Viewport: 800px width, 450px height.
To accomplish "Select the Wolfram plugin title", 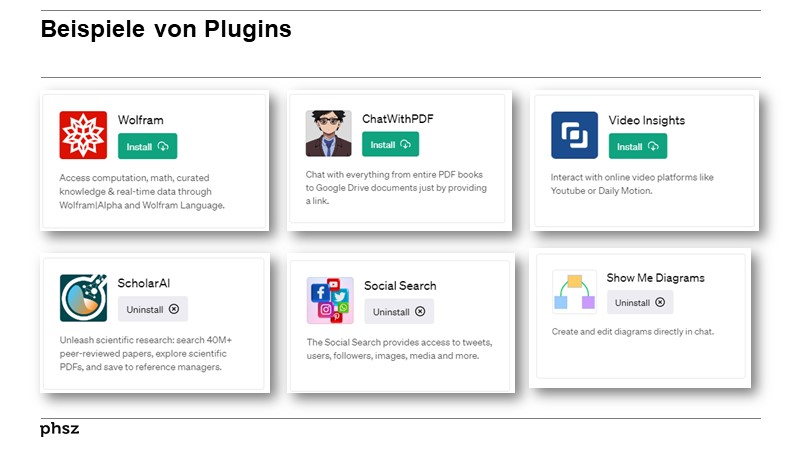I will (141, 120).
